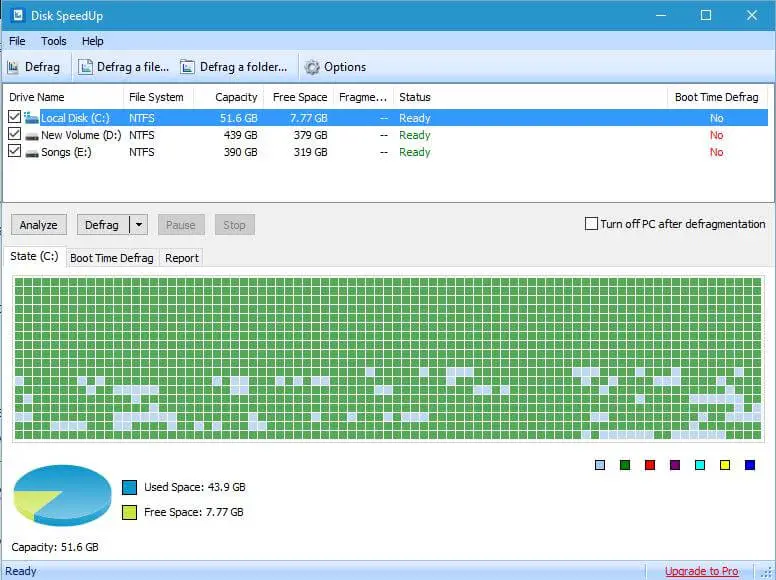
Task: Click the Stop button
Action: pos(235,225)
